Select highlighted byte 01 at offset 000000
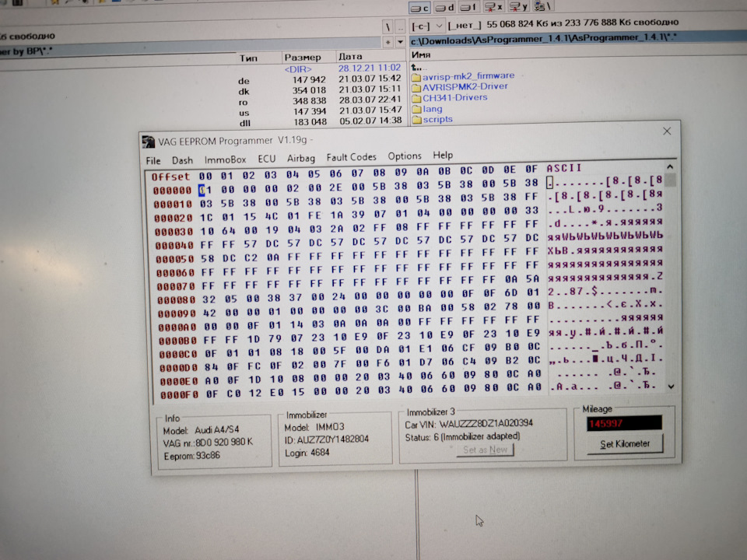This screenshot has height=560, width=747. [205, 190]
